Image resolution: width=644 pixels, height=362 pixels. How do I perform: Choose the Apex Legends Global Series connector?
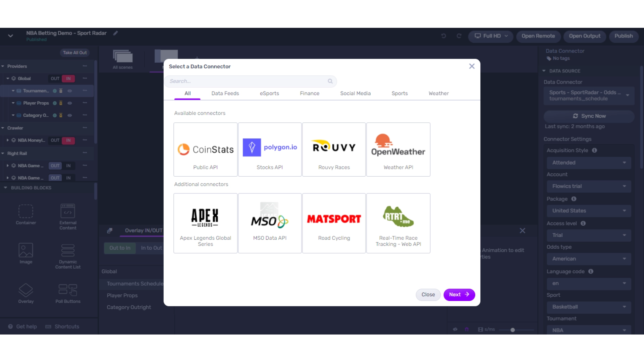[205, 223]
